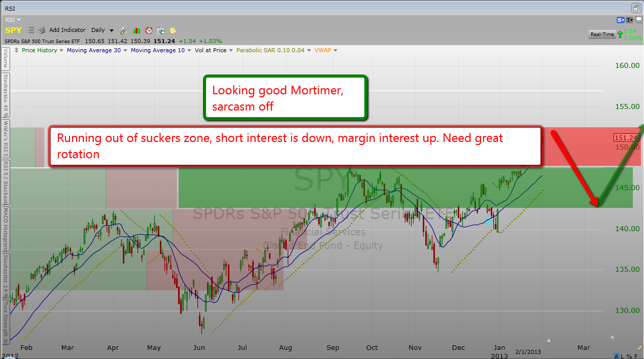
Task: Switch to the MACD Histogram side tab
Action: click(6, 229)
